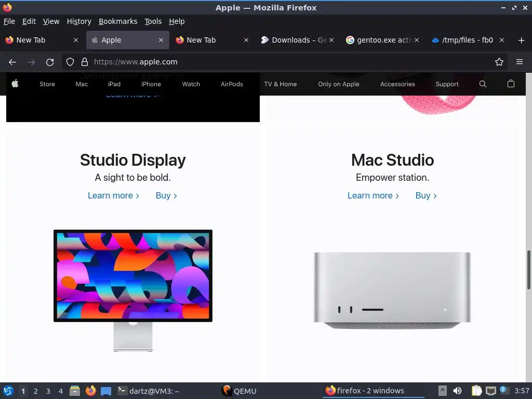The width and height of the screenshot is (532, 399).
Task: Switch to workspace 4 in pager
Action: click(61, 391)
